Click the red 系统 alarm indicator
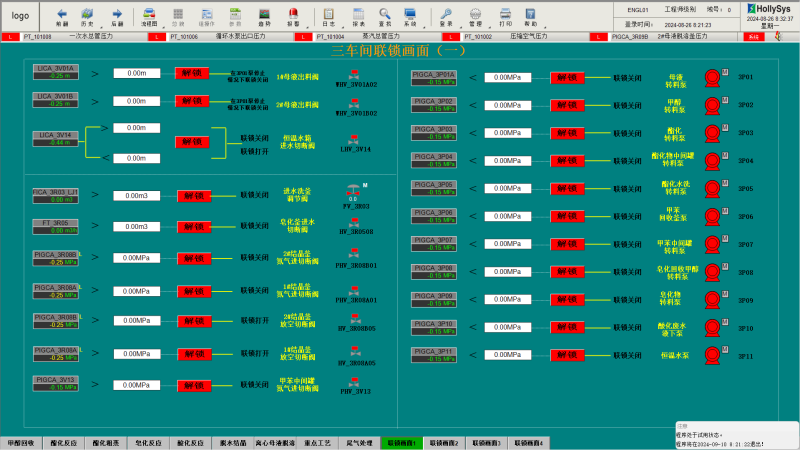 pos(754,37)
